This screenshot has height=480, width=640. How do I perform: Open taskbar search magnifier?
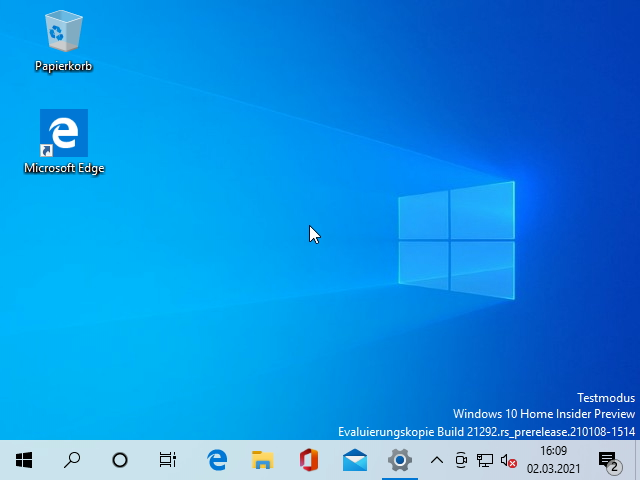coord(72,460)
